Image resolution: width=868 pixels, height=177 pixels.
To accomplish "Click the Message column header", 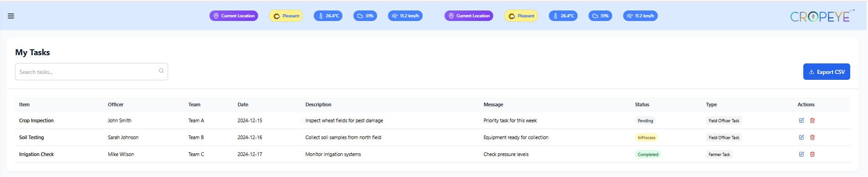I will pyautogui.click(x=493, y=104).
